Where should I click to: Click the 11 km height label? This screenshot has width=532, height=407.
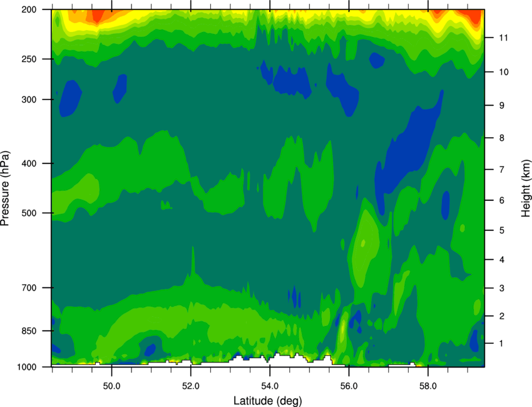(x=504, y=38)
